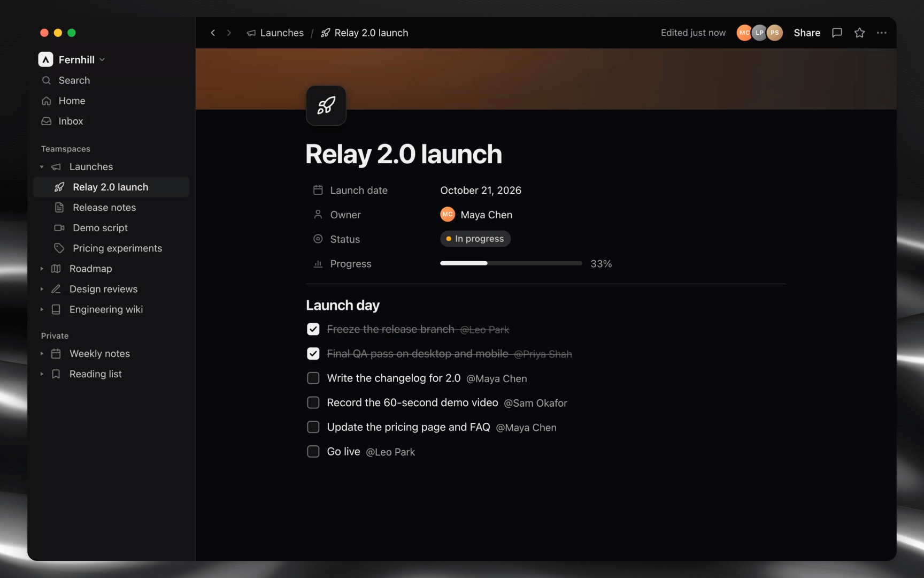Image resolution: width=924 pixels, height=578 pixels.
Task: Click the @Sam Okafor mention
Action: (535, 403)
